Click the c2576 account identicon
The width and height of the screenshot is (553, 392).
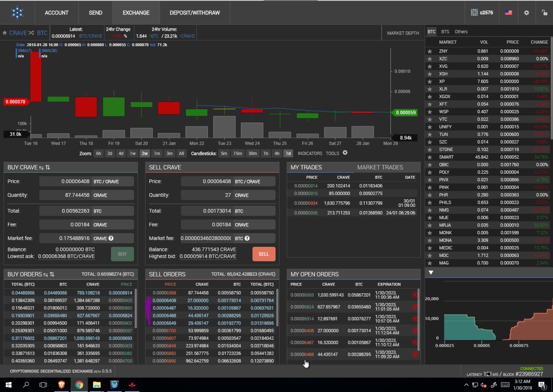tap(474, 12)
